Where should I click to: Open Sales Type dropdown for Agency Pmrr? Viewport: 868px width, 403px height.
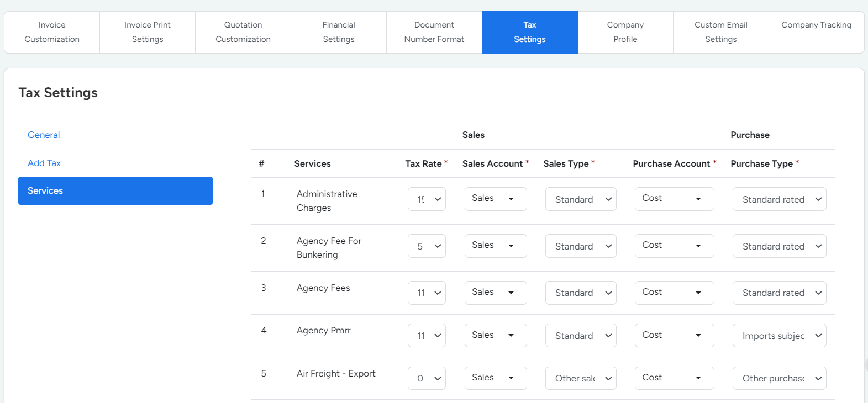click(x=581, y=336)
